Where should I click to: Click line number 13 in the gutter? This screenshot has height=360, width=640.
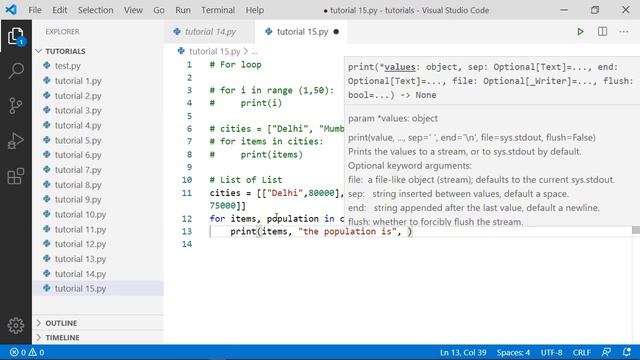[x=187, y=231]
